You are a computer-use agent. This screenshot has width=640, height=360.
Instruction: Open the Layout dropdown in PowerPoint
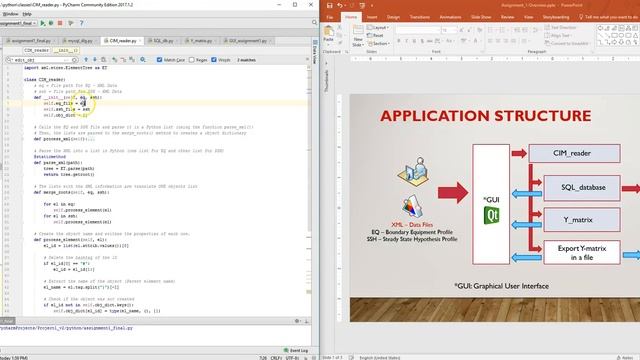click(378, 27)
